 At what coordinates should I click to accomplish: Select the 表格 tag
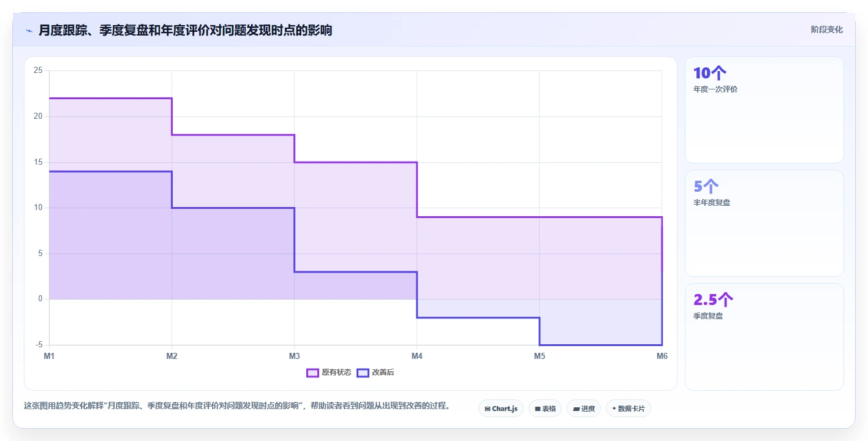click(x=545, y=409)
